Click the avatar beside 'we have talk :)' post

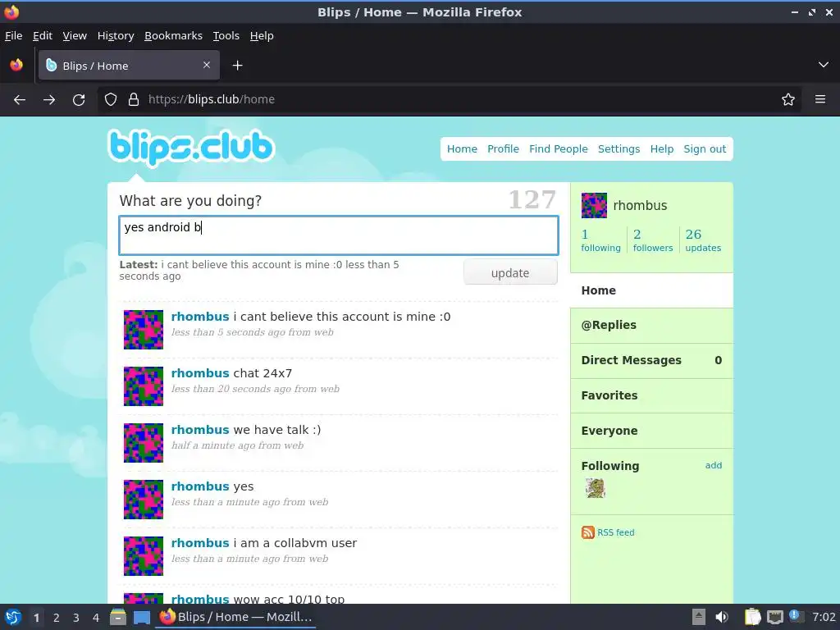point(144,442)
